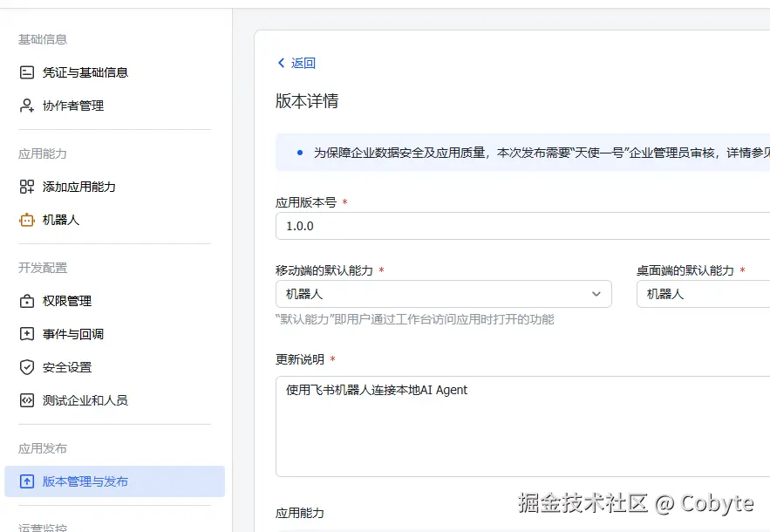Click the update description text area
Screen dimensions: 770x532
click(521, 426)
